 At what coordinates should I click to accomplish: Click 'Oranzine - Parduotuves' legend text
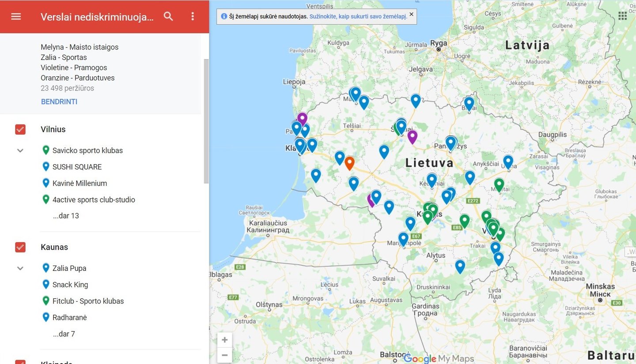point(78,78)
